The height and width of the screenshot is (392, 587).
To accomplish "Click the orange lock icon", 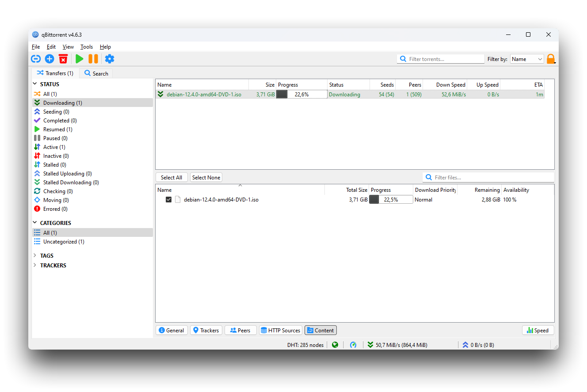I will point(551,59).
